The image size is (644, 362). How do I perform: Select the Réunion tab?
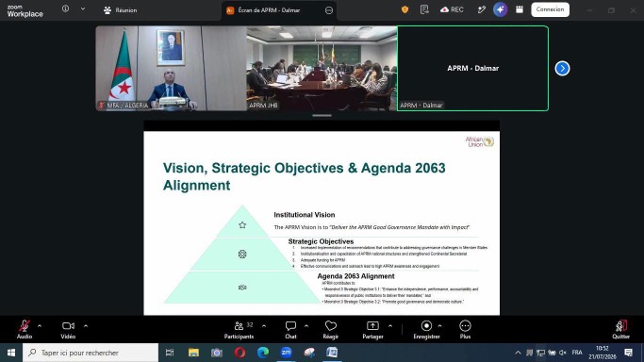[x=121, y=10]
